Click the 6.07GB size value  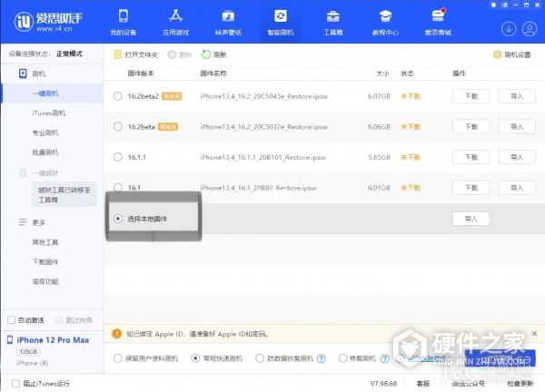click(379, 96)
